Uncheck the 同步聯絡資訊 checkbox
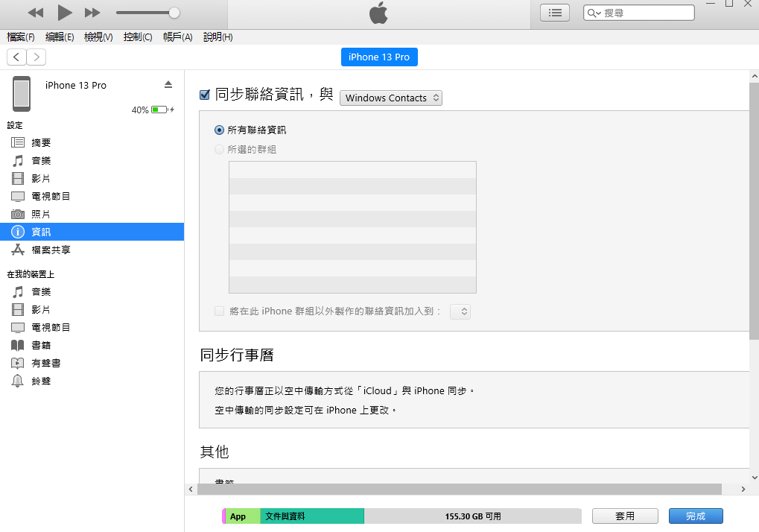759x532 pixels. point(205,95)
